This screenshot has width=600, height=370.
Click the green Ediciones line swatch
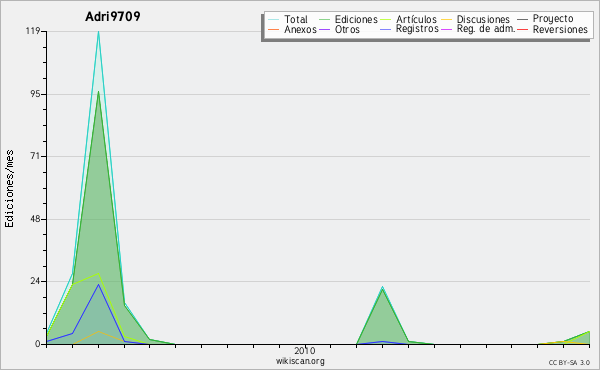(x=324, y=19)
